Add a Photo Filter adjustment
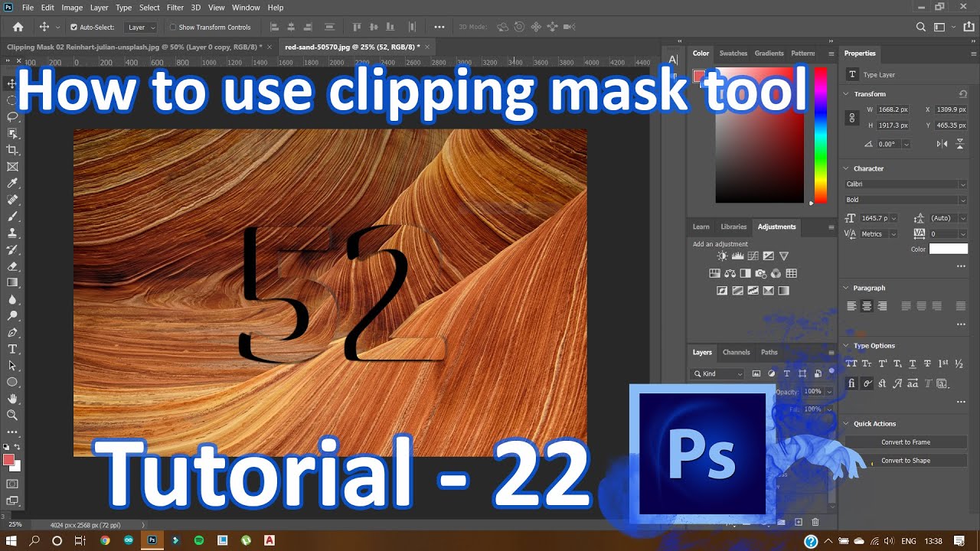980x551 pixels. click(x=760, y=273)
